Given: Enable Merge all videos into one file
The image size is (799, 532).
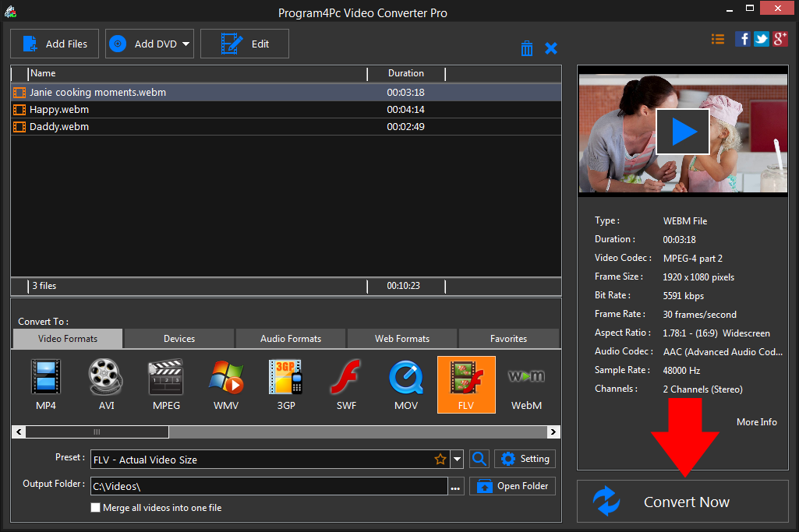Looking at the screenshot, I should [95, 507].
